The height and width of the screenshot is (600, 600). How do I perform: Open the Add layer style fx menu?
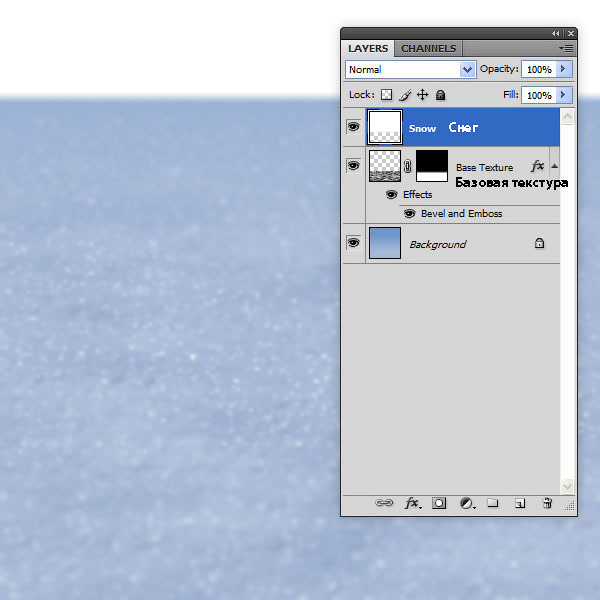(x=413, y=503)
